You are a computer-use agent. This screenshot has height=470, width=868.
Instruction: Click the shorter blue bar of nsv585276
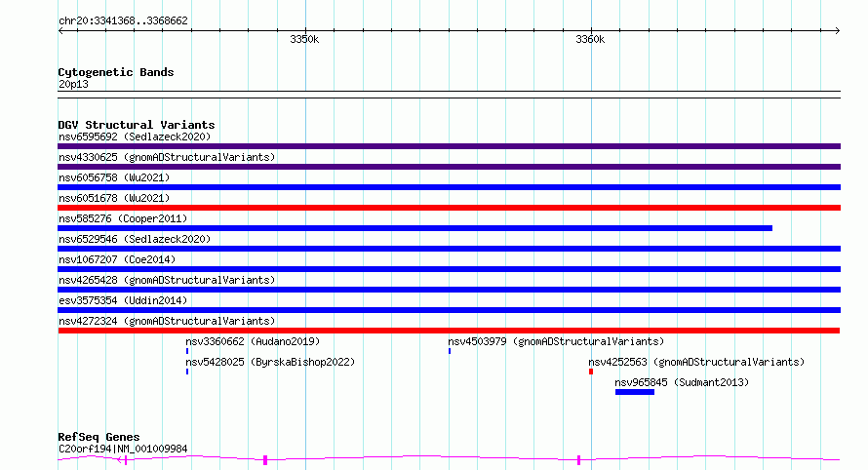(x=414, y=228)
